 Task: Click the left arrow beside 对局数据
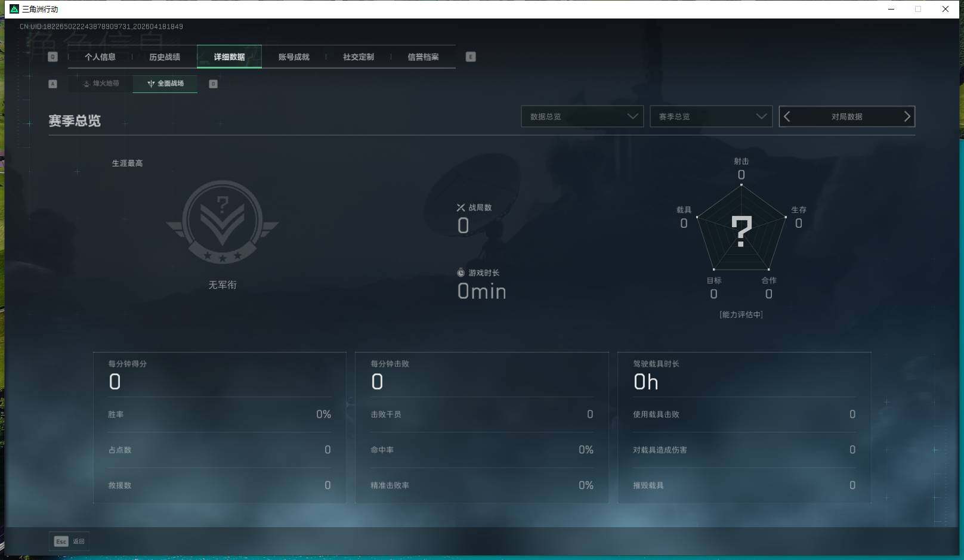tap(787, 117)
